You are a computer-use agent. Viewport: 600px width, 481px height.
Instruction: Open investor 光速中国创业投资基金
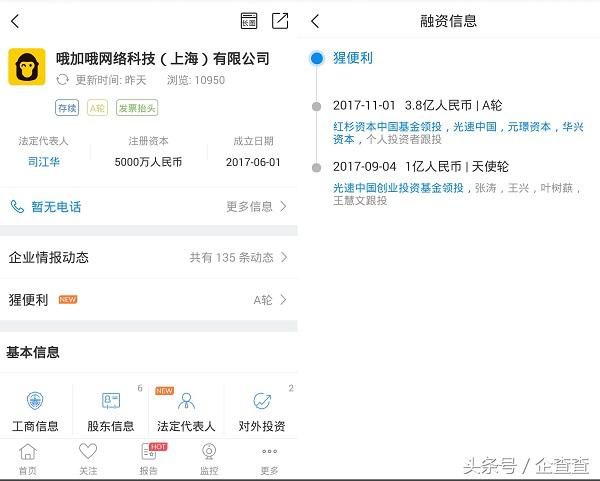pyautogui.click(x=398, y=188)
